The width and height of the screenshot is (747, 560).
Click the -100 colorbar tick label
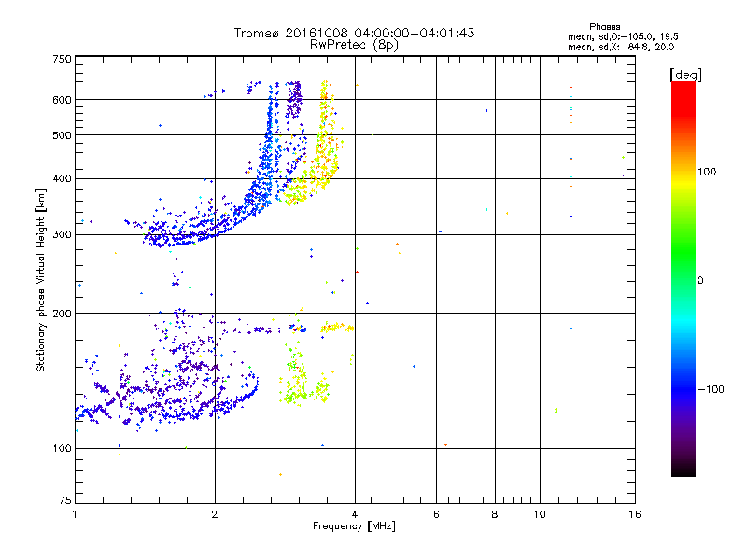tap(714, 388)
